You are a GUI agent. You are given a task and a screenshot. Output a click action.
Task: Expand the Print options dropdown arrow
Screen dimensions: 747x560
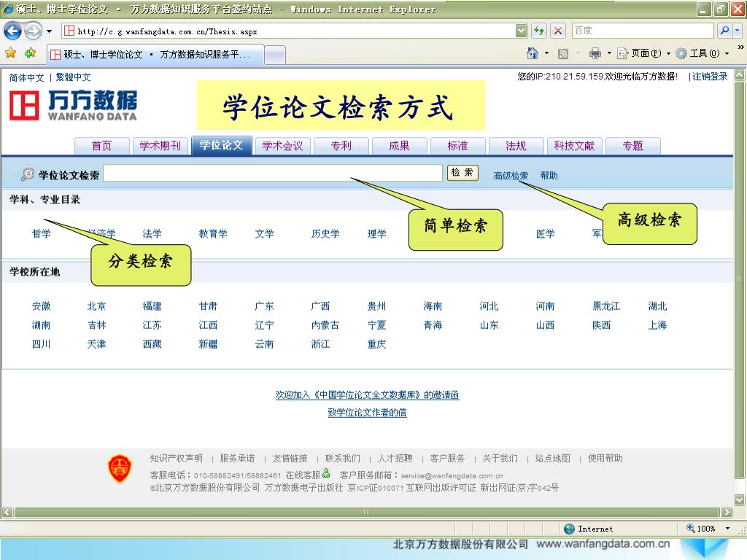point(609,52)
